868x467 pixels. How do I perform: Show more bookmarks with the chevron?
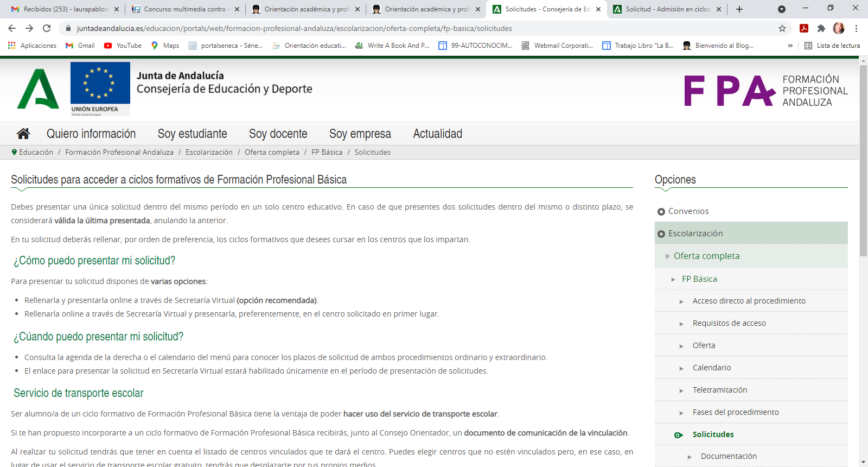click(790, 46)
